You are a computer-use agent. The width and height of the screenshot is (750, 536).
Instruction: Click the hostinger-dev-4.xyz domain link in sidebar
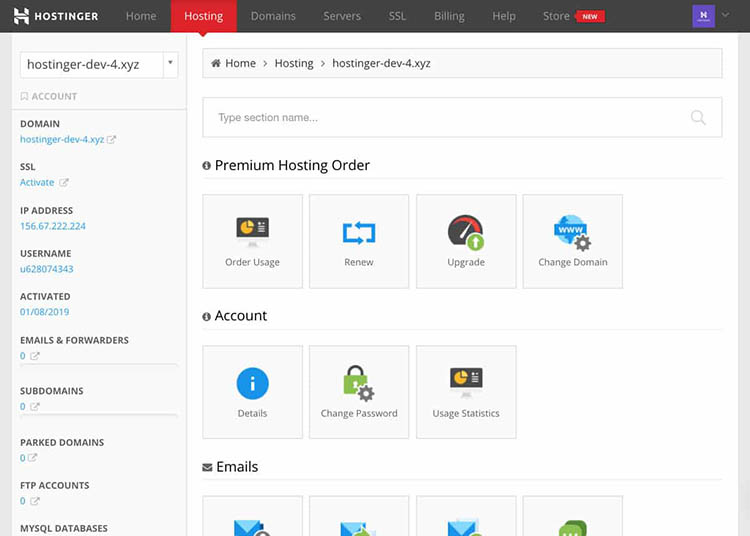(x=62, y=140)
